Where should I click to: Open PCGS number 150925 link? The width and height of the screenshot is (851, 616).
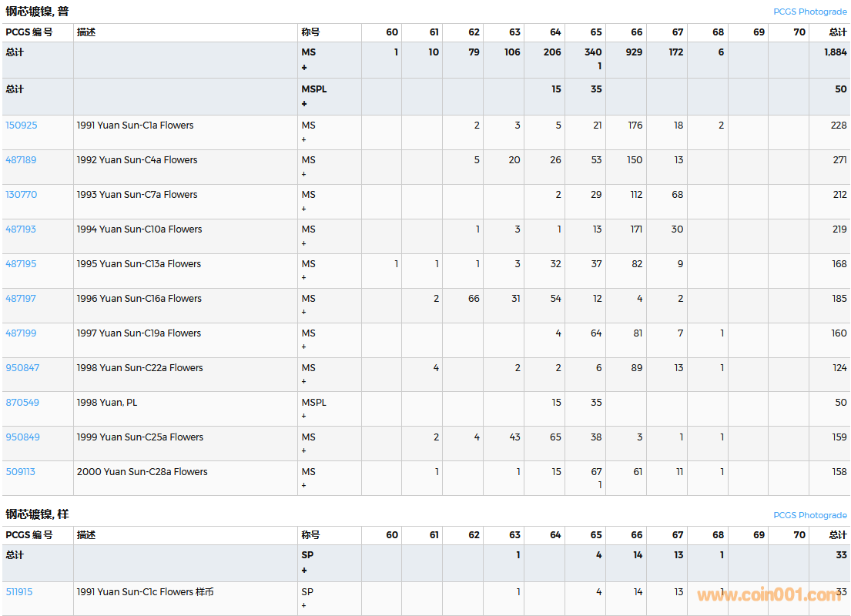pyautogui.click(x=21, y=126)
